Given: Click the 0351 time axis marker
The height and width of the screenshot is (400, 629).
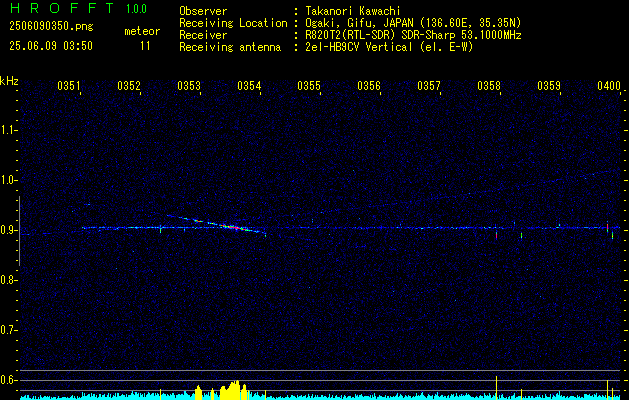Looking at the screenshot, I should click(x=69, y=86).
